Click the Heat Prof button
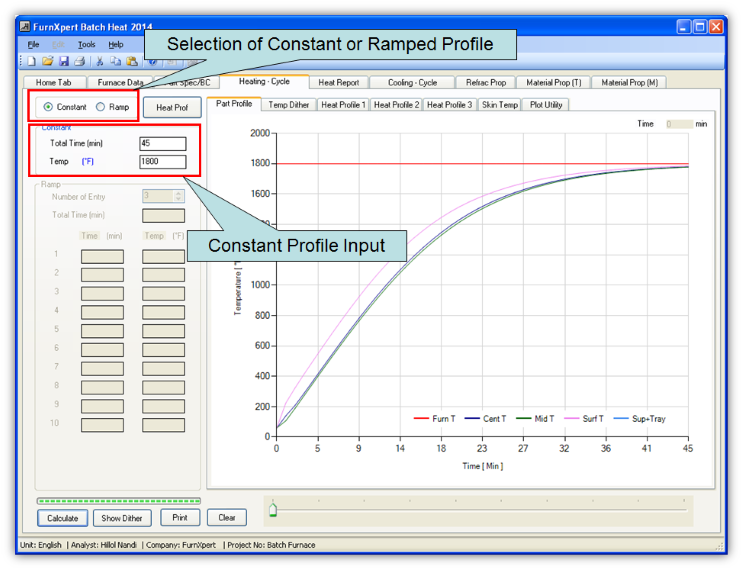The width and height of the screenshot is (743, 570). pyautogui.click(x=172, y=108)
